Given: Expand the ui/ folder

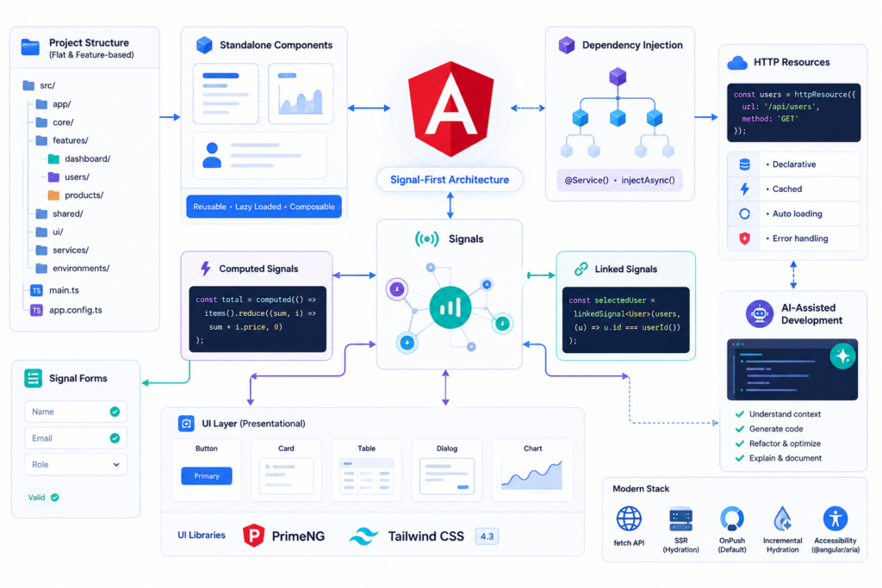Looking at the screenshot, I should (x=49, y=232).
